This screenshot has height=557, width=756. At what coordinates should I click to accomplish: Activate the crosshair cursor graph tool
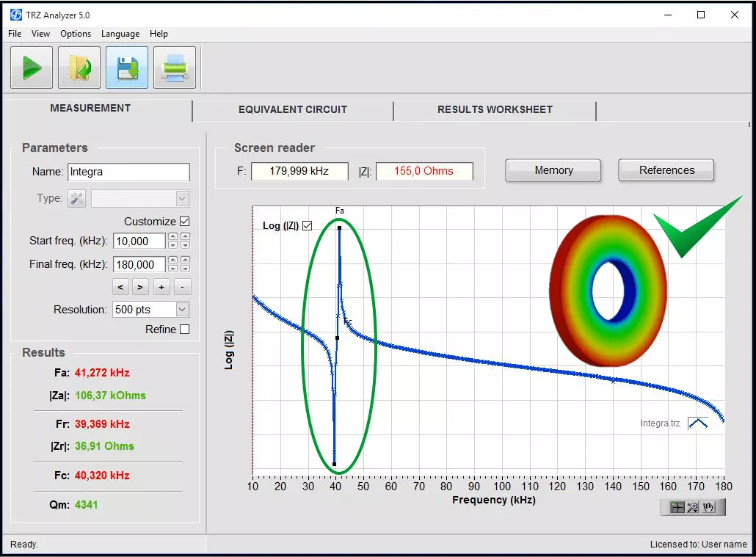[677, 507]
